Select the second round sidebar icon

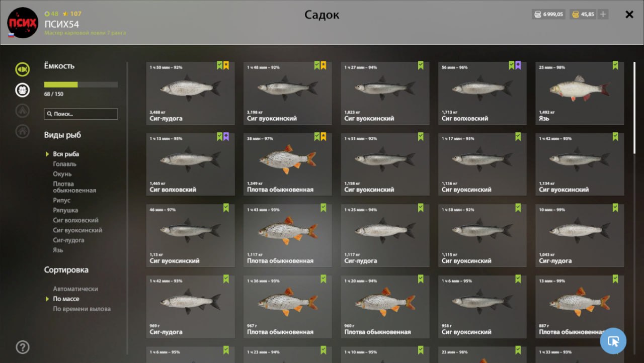tap(22, 90)
